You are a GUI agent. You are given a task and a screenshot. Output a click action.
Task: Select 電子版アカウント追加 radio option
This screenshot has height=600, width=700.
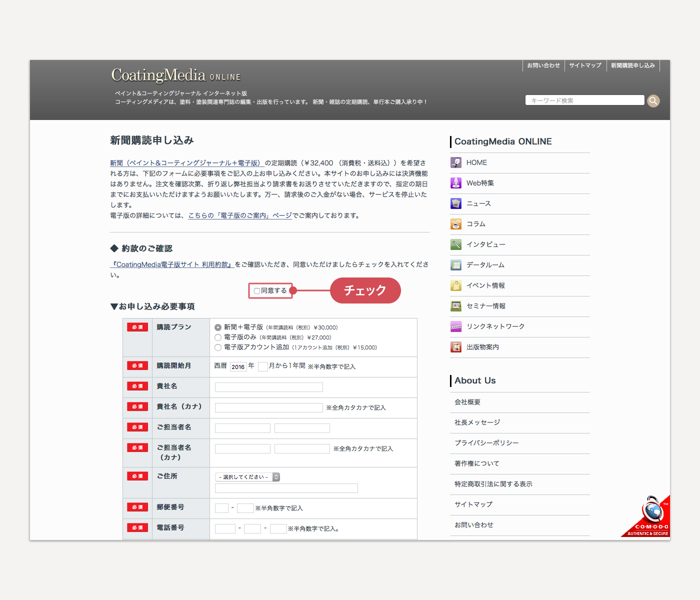coord(218,347)
